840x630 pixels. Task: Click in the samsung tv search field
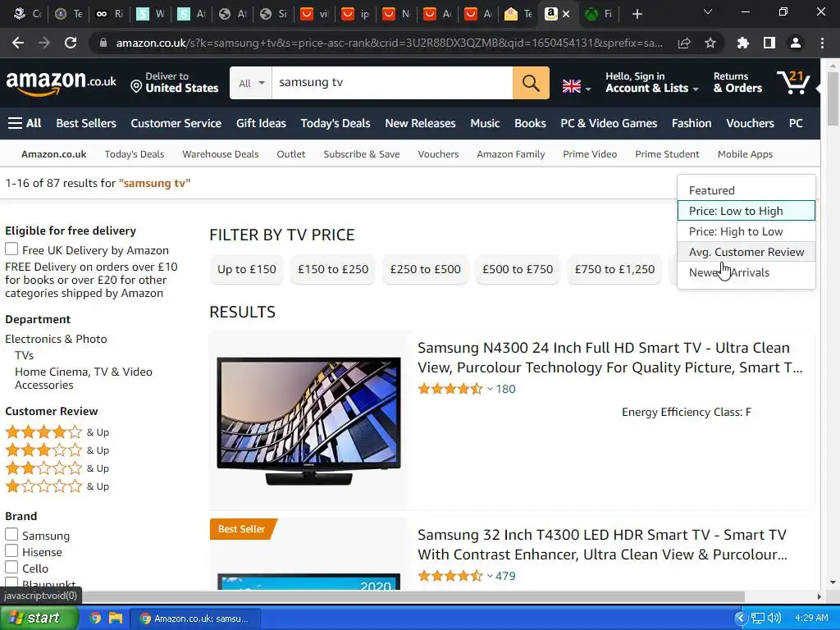[x=392, y=83]
